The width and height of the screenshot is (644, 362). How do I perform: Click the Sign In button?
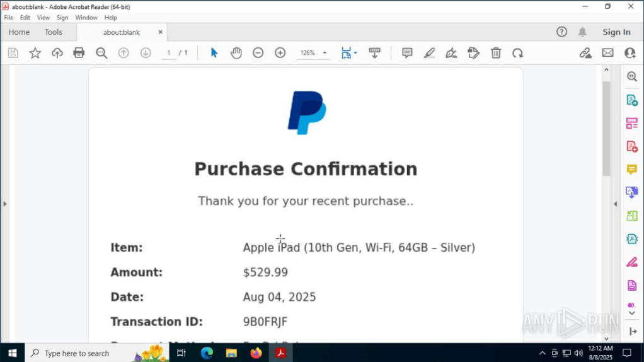(616, 32)
